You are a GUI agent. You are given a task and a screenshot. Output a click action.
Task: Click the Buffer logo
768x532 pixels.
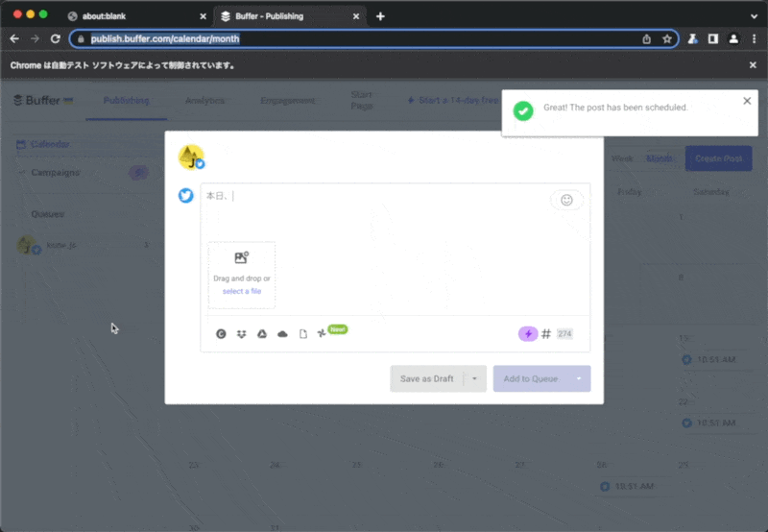(x=43, y=101)
